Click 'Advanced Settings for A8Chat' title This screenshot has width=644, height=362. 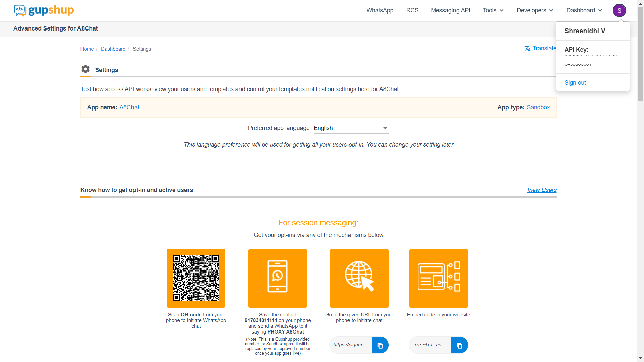(x=56, y=28)
